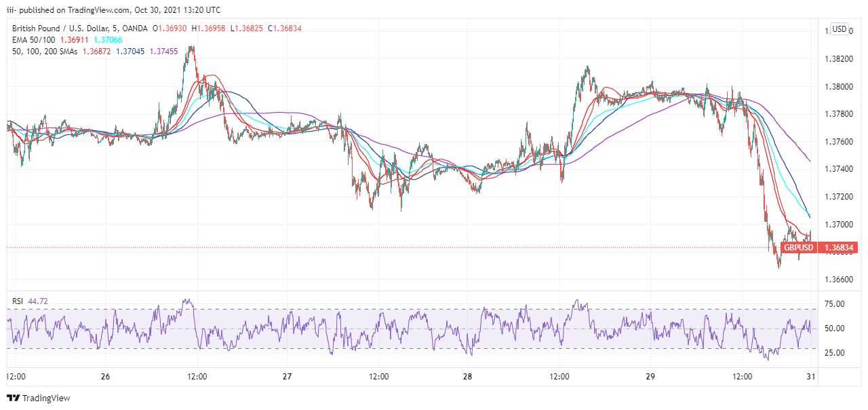Image resolution: width=868 pixels, height=410 pixels.
Task: Click the 1.36834 current price label
Action: (x=840, y=248)
